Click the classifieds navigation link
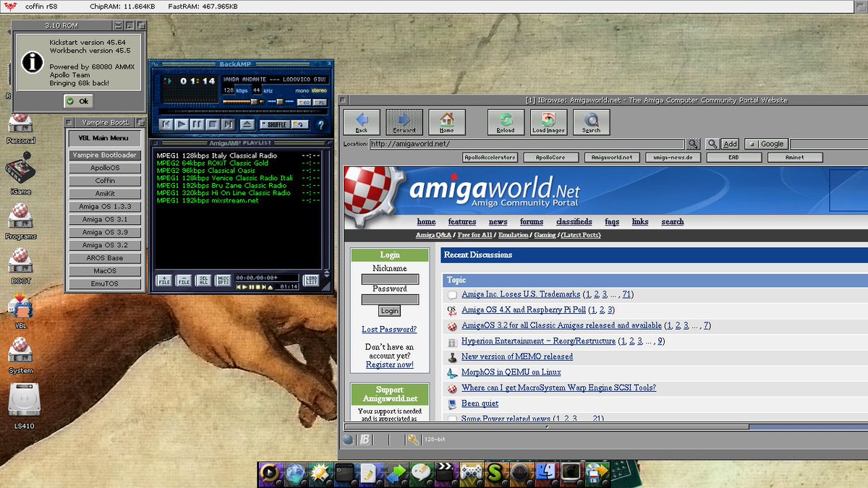The height and width of the screenshot is (488, 868). coord(574,222)
